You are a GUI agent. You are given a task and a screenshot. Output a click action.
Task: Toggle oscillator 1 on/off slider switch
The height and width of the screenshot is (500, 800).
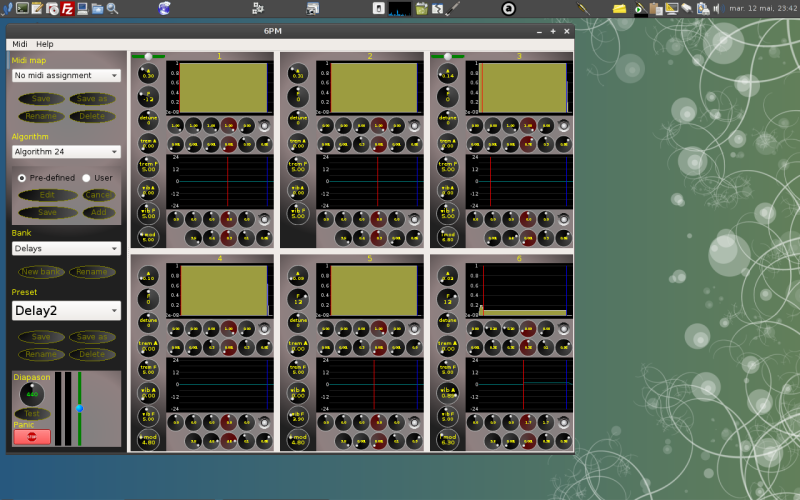tap(148, 57)
